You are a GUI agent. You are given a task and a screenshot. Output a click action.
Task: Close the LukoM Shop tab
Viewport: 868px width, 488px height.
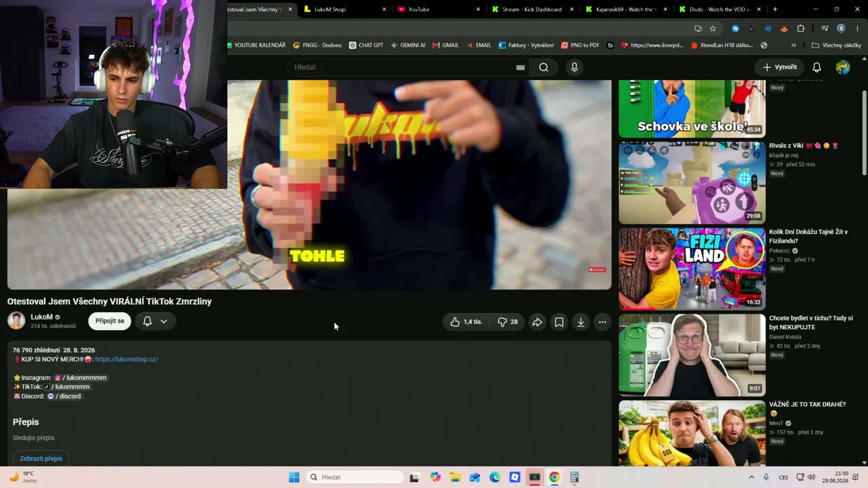click(x=384, y=9)
